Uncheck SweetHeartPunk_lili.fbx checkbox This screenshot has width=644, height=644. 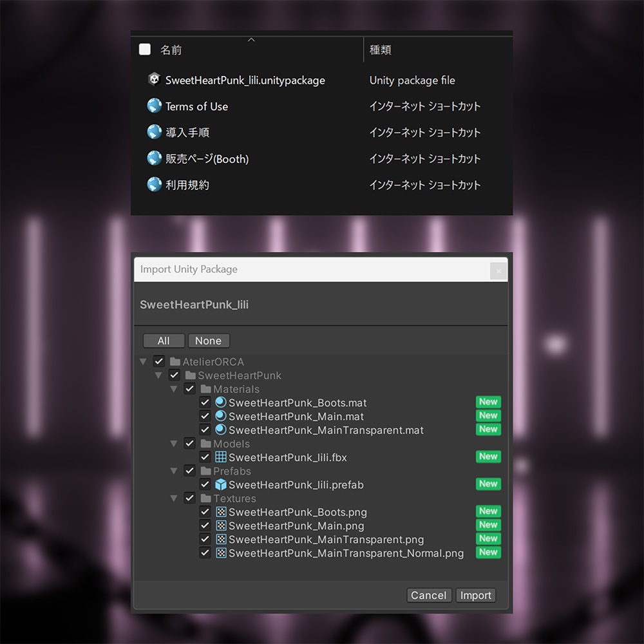tap(205, 457)
